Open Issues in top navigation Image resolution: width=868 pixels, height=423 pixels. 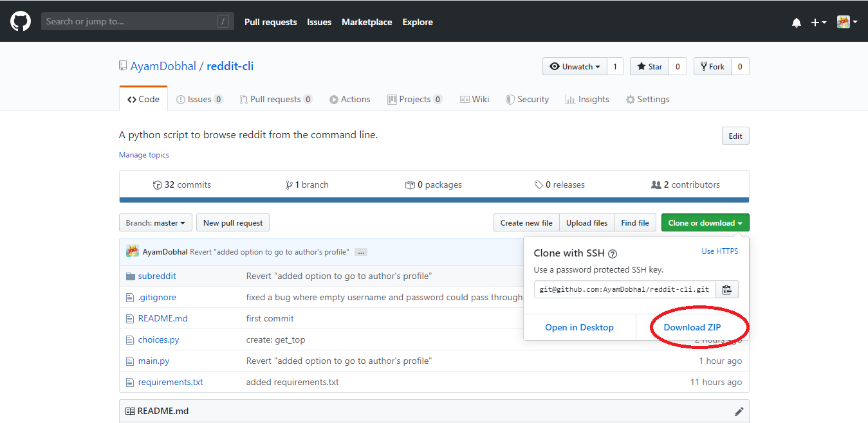click(x=319, y=22)
